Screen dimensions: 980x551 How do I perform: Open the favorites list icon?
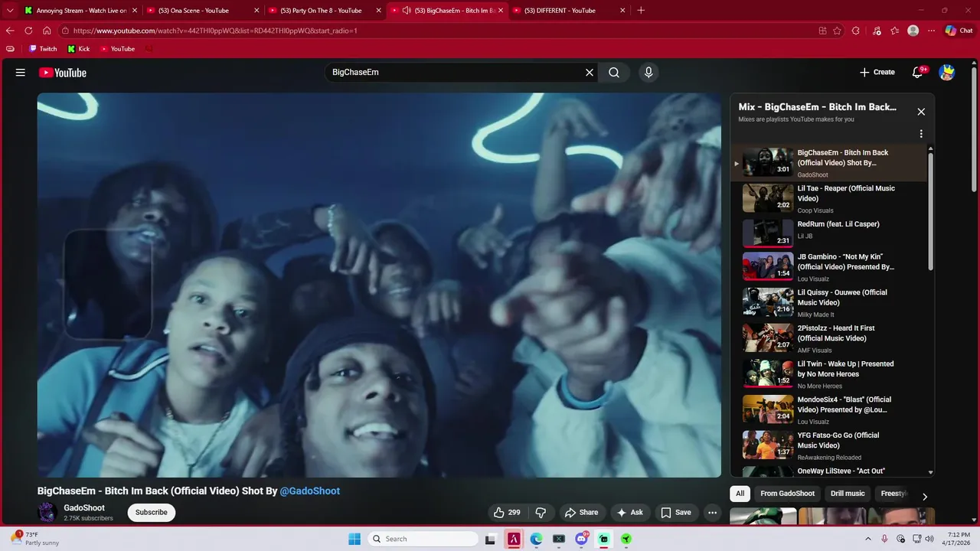[x=895, y=31]
